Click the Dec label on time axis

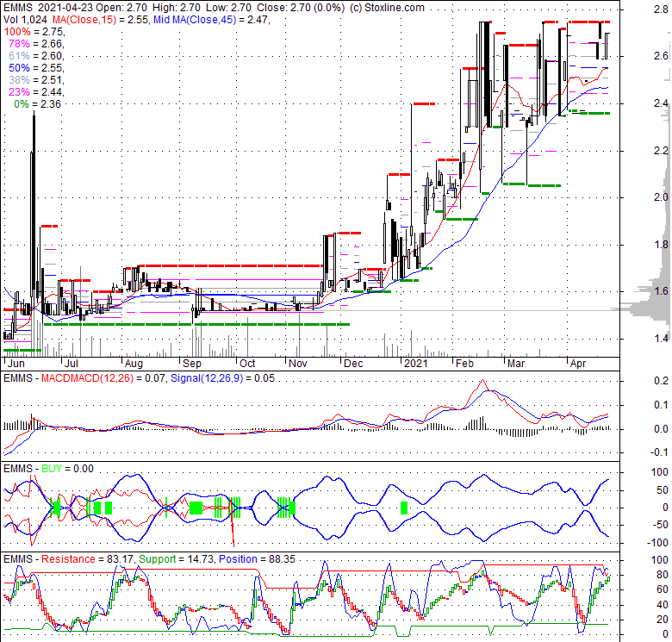coord(353,364)
